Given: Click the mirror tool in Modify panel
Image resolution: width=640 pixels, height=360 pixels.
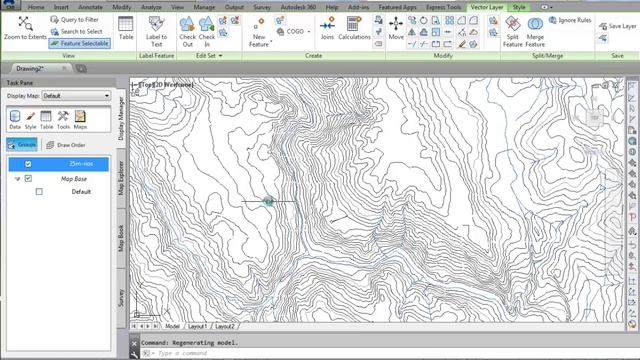Looking at the screenshot, I should click(412, 32).
